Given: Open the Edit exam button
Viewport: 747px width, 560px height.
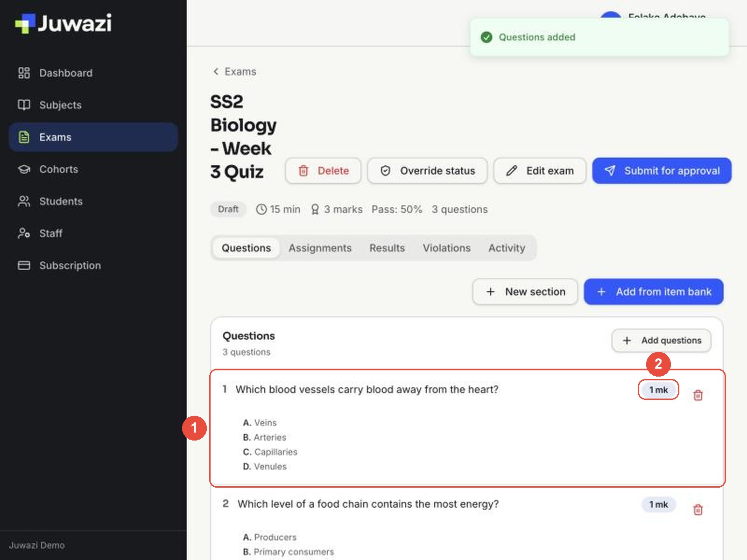Looking at the screenshot, I should coord(540,171).
